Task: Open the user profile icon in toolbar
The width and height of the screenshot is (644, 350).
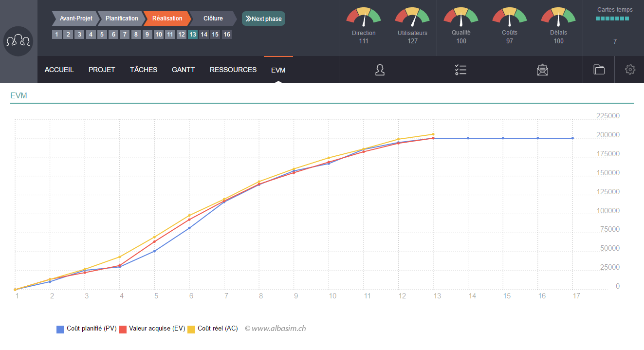Action: (380, 70)
